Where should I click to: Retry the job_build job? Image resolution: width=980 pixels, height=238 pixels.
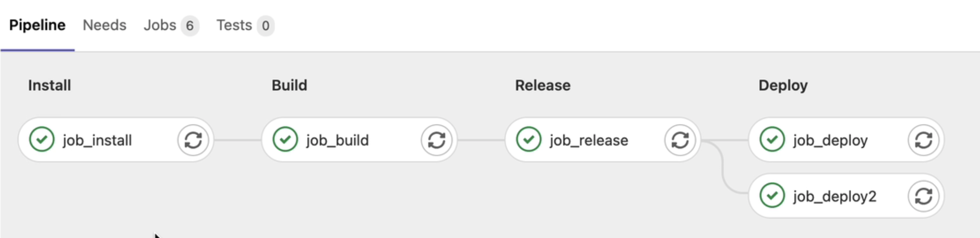436,140
